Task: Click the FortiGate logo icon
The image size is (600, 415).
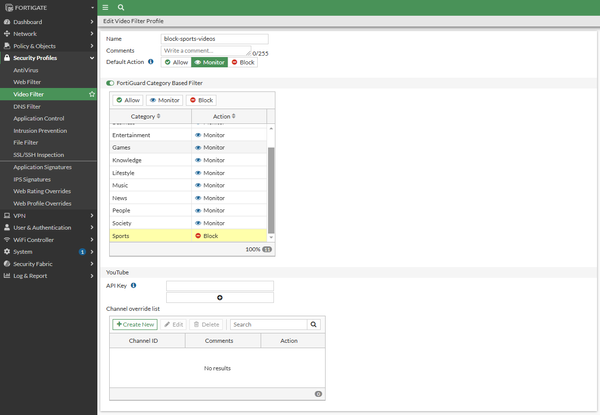Action: pyautogui.click(x=9, y=8)
